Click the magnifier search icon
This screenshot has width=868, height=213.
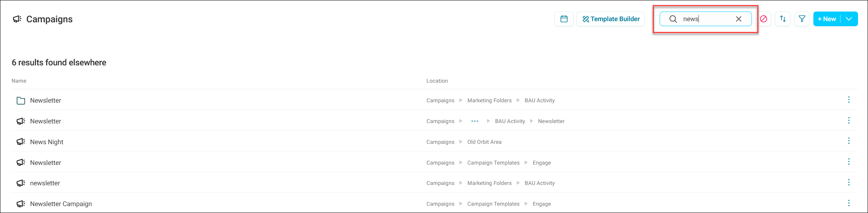(673, 19)
